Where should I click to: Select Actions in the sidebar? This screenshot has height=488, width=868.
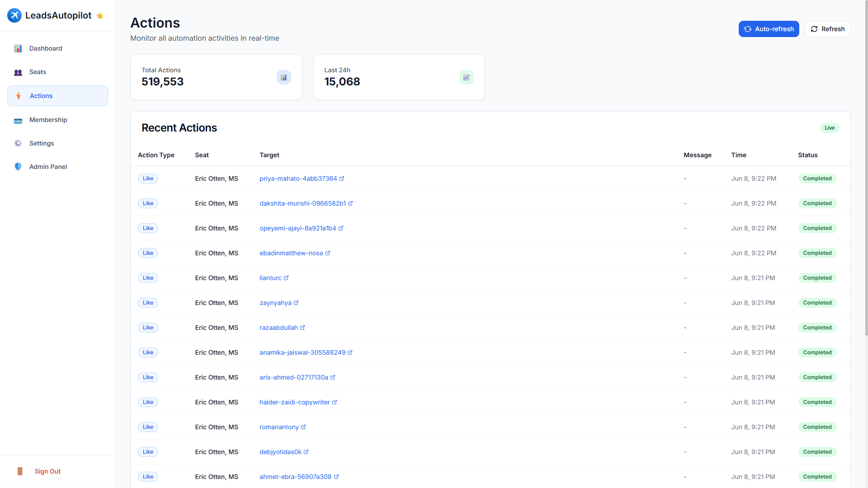pos(57,96)
